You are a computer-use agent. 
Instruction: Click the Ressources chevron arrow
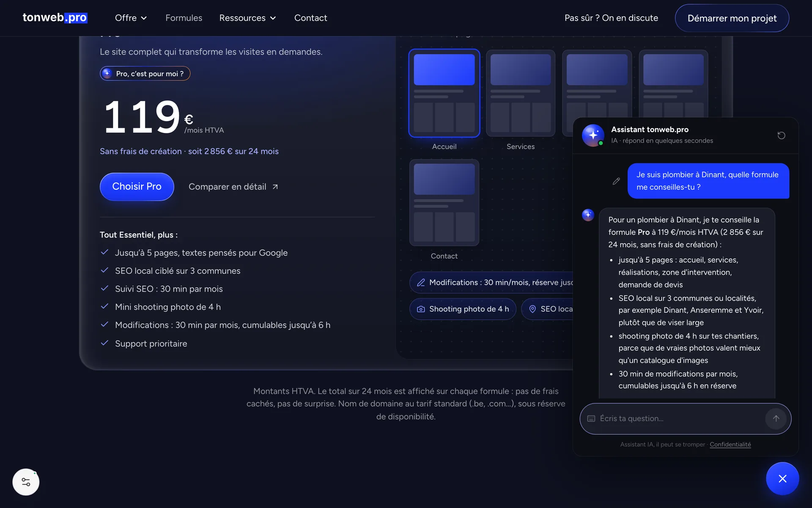point(273,18)
